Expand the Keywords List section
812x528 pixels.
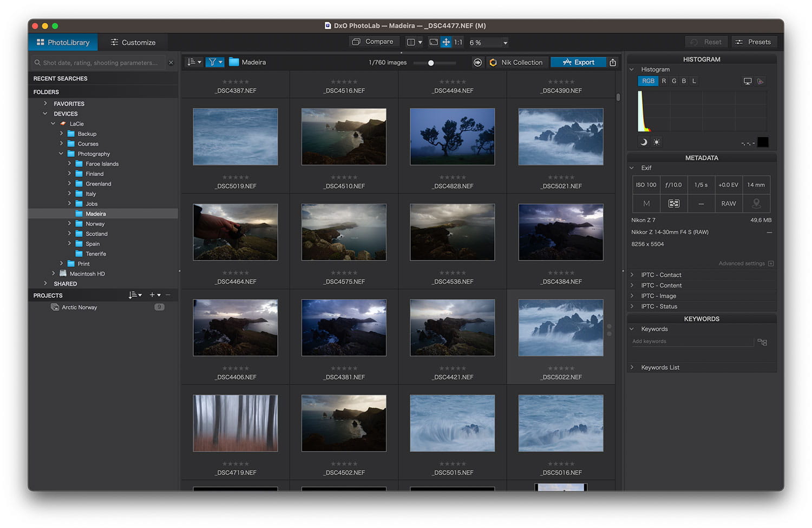click(x=632, y=367)
